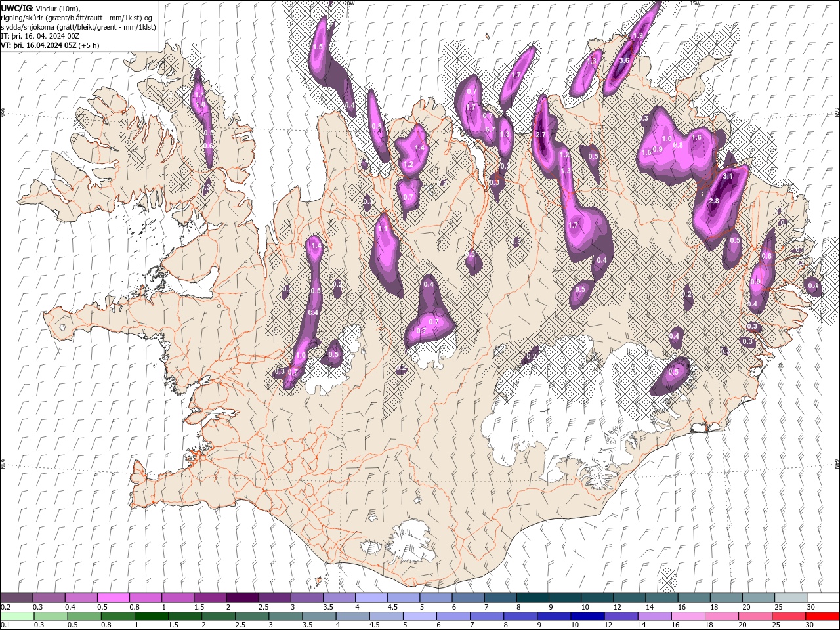Click the deep blue 10 swatch in lower legend

[587, 616]
